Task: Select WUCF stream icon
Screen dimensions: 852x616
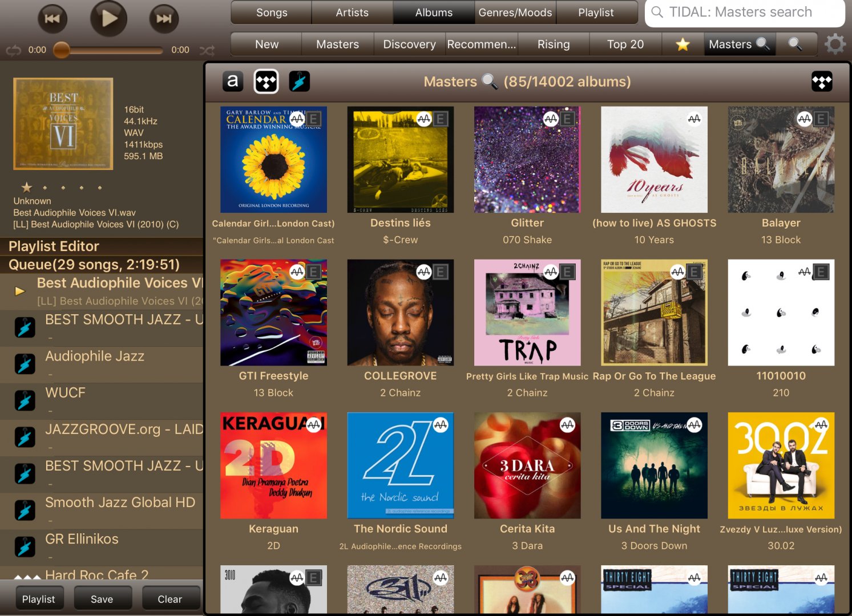Action: pos(25,400)
